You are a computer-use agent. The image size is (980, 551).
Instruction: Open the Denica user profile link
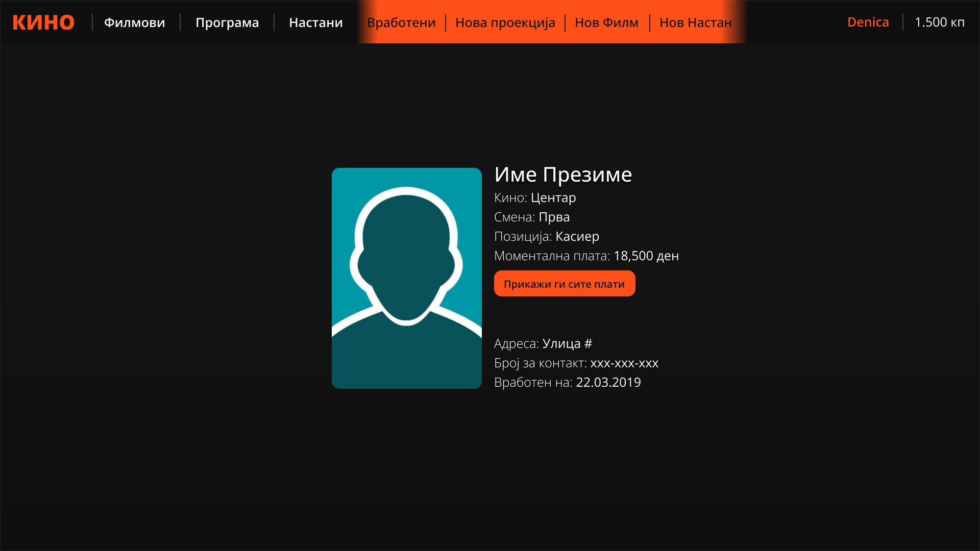tap(868, 22)
